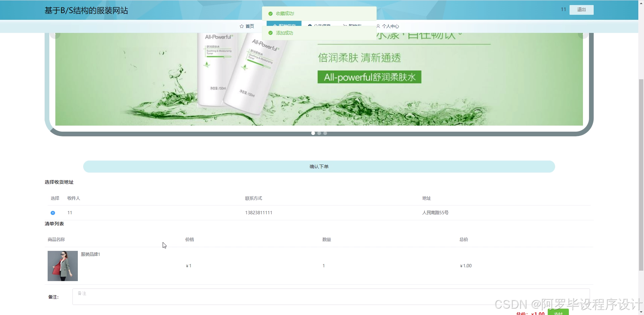Click the star icon beside 首页
644x315 pixels.
point(241,26)
